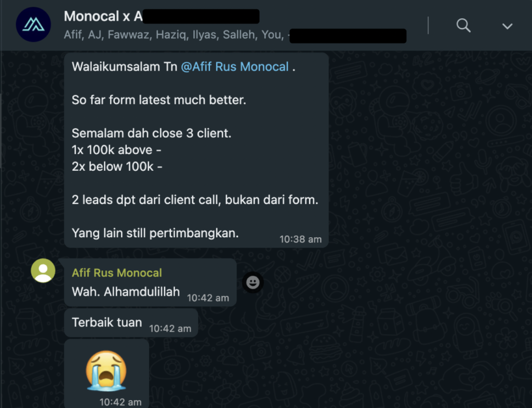Select the Terbaik tuan message bubble
Image resolution: width=532 pixels, height=408 pixels.
(131, 322)
